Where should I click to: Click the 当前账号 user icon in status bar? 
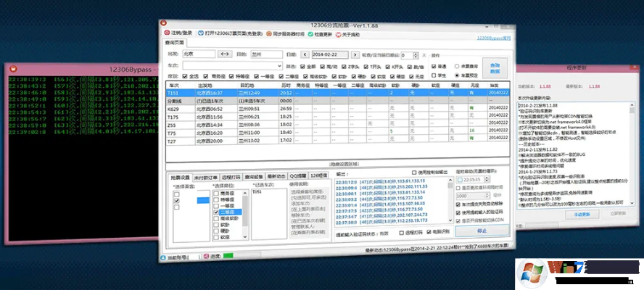(163, 257)
